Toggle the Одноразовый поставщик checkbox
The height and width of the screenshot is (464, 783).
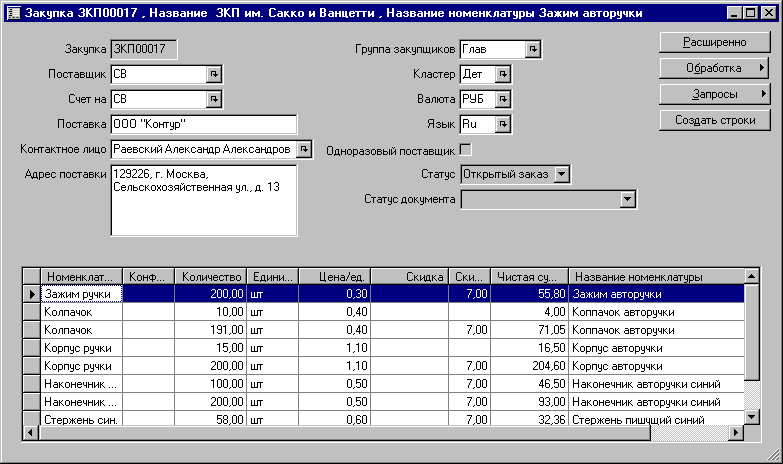465,150
